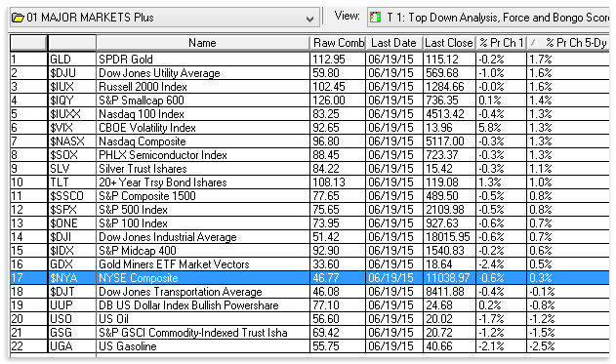Select the GLD symbol cell
The height and width of the screenshot is (364, 616).
(x=72, y=60)
